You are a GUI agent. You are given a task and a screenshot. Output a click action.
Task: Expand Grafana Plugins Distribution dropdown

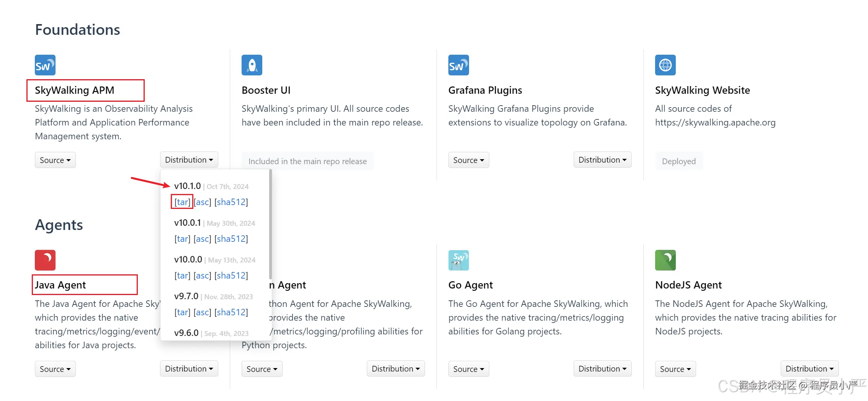click(602, 160)
